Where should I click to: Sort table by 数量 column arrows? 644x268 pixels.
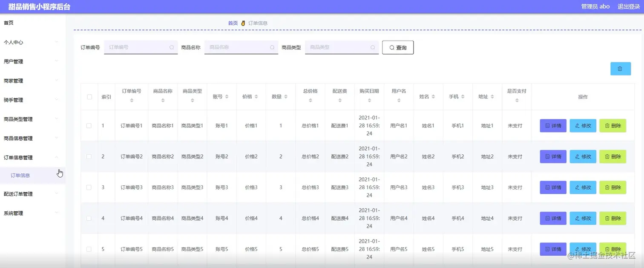(x=286, y=97)
